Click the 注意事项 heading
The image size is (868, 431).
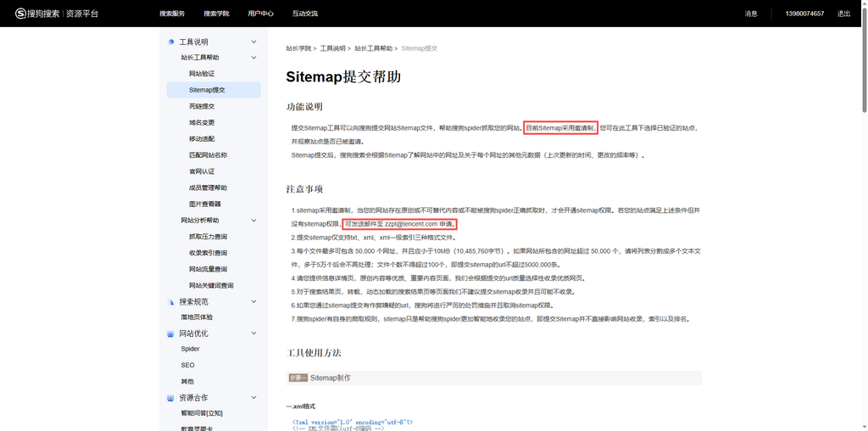point(304,189)
